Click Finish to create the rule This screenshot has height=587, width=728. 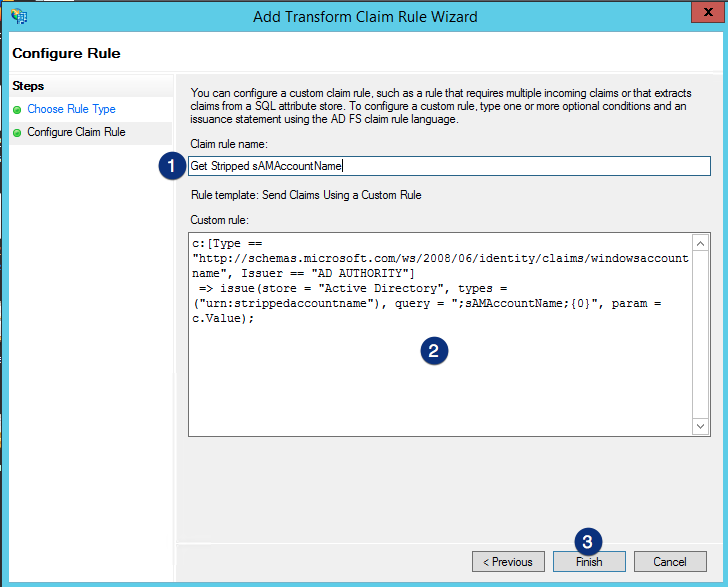589,561
